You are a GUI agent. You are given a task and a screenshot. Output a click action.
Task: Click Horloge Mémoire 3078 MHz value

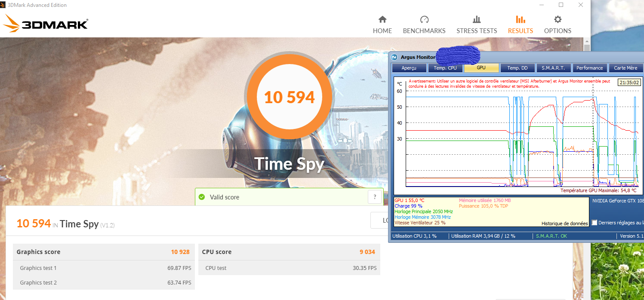422,217
